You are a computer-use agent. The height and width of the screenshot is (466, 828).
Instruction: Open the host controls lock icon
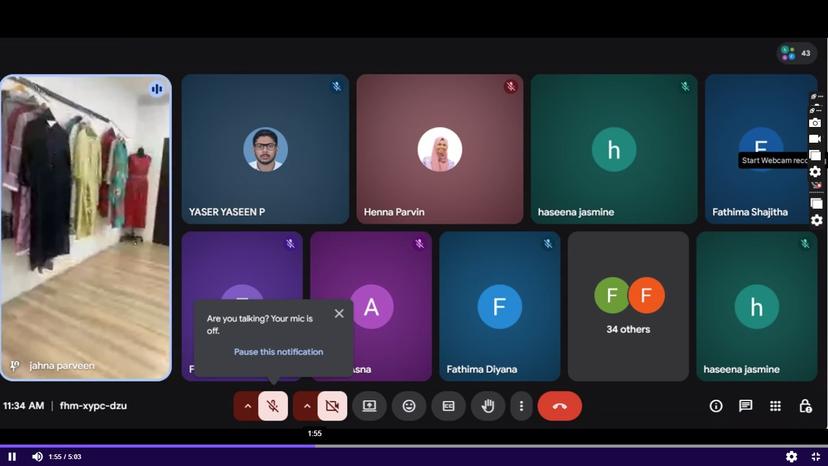click(805, 406)
